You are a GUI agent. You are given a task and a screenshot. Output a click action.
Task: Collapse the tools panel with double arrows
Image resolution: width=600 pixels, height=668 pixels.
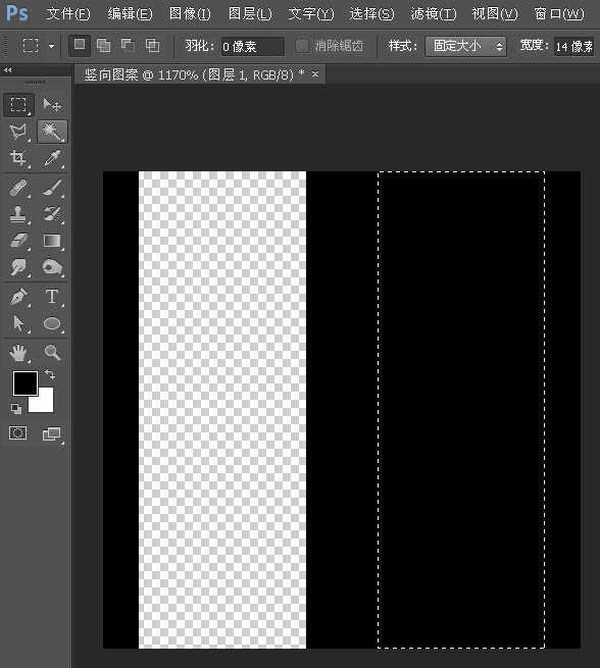[9, 71]
